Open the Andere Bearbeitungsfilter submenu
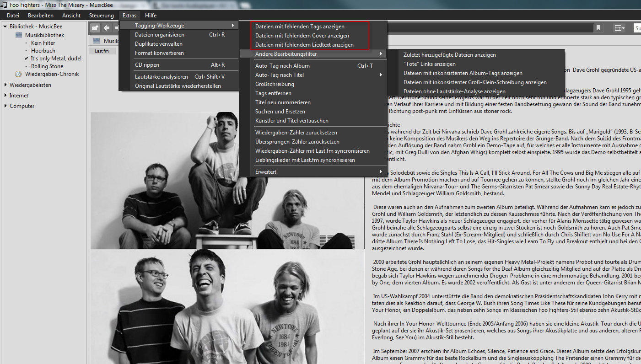The height and width of the screenshot is (364, 641). 313,54
